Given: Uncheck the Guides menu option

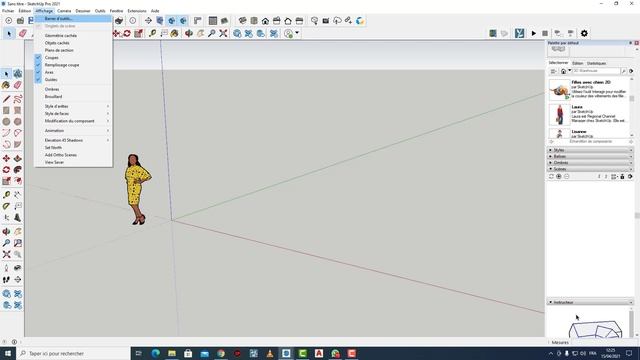Looking at the screenshot, I should (x=73, y=80).
